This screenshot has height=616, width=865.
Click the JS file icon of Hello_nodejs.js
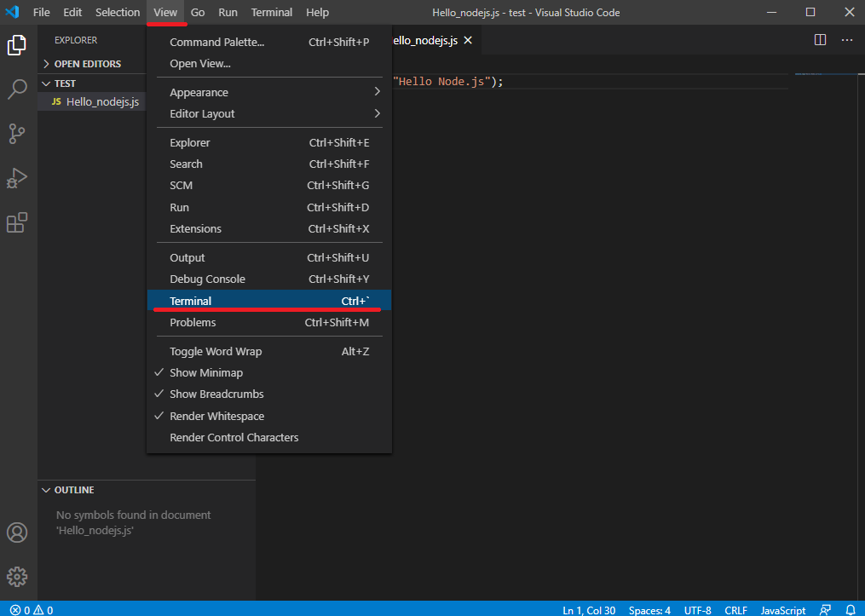coord(56,101)
